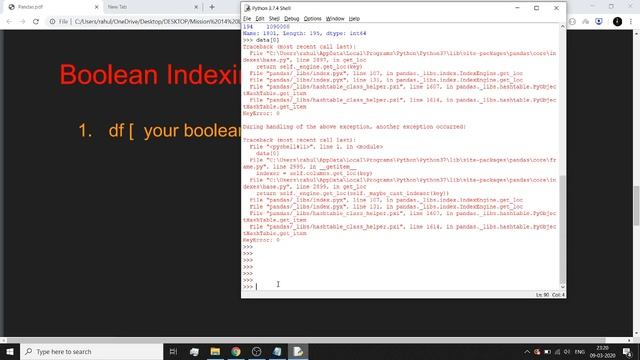This screenshot has height=360, width=640.
Task: Open Chrome's profile avatar button
Action: [617, 21]
